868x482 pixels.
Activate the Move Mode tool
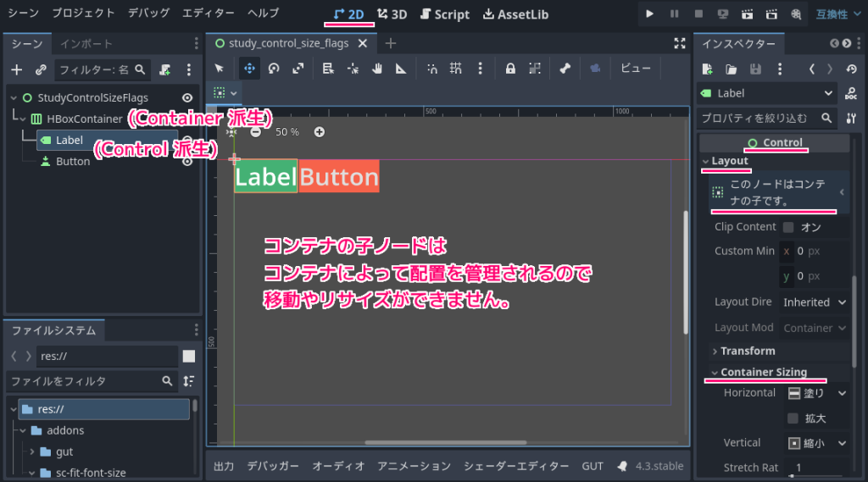tap(250, 69)
